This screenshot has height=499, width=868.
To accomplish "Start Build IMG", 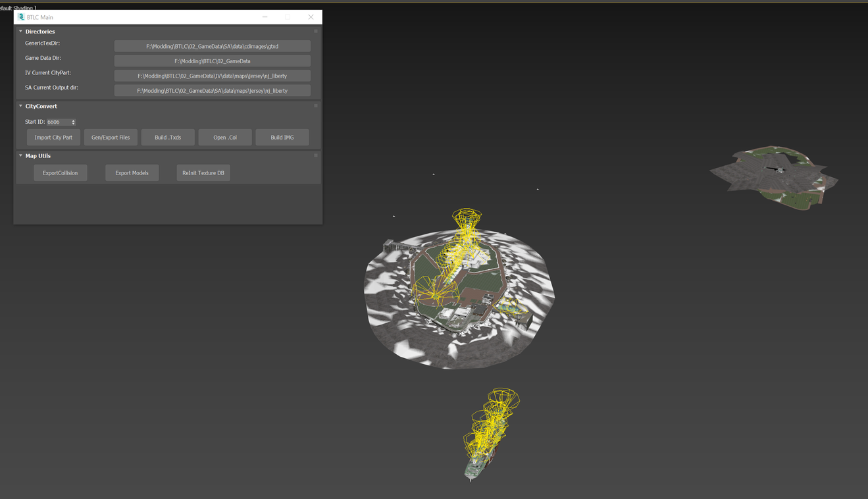I will 282,138.
